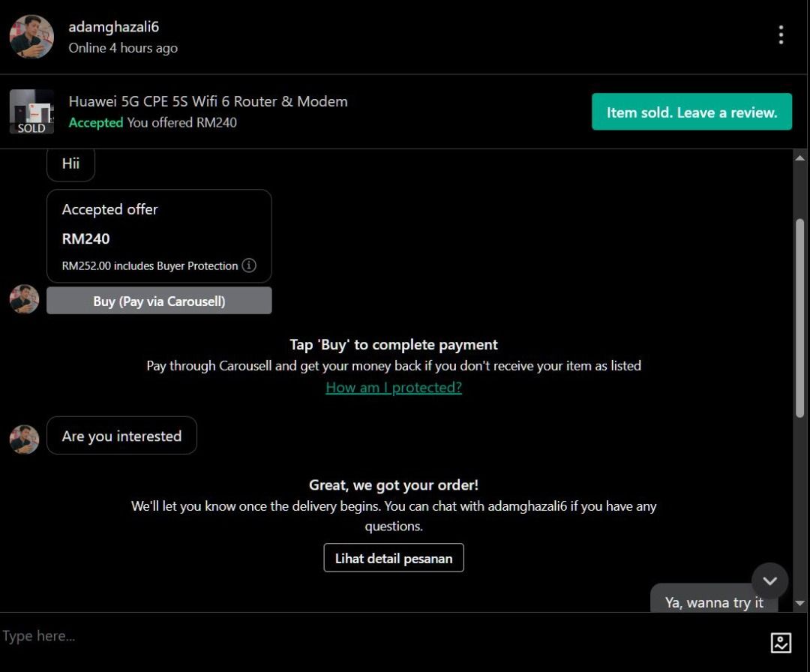Click the chat scrollbar up arrow
Image resolution: width=810 pixels, height=672 pixels.
coord(799,157)
